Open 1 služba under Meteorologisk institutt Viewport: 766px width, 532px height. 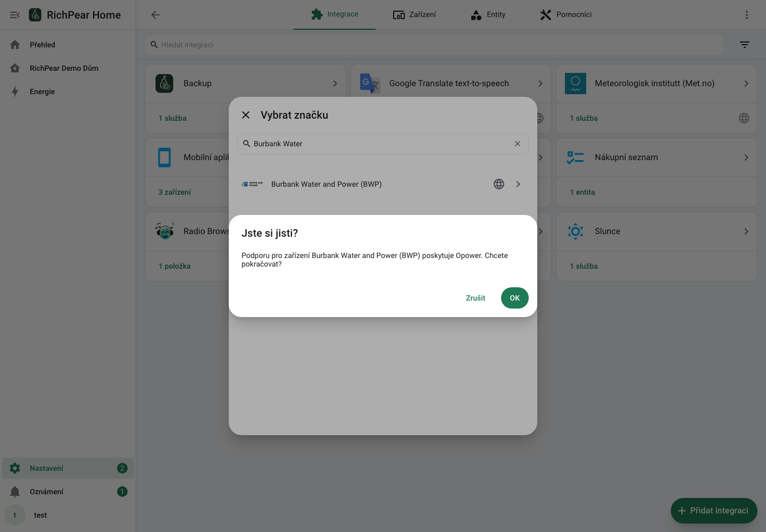tap(584, 118)
